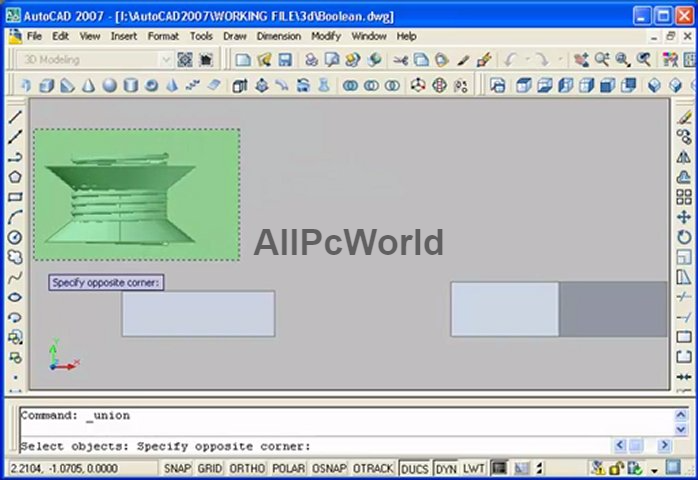Select the Rectangle draw tool
This screenshot has width=698, height=480.
[15, 197]
